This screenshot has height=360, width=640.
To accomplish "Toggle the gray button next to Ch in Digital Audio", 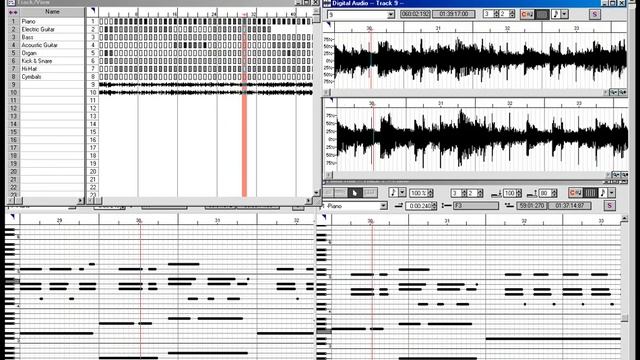I will point(542,14).
